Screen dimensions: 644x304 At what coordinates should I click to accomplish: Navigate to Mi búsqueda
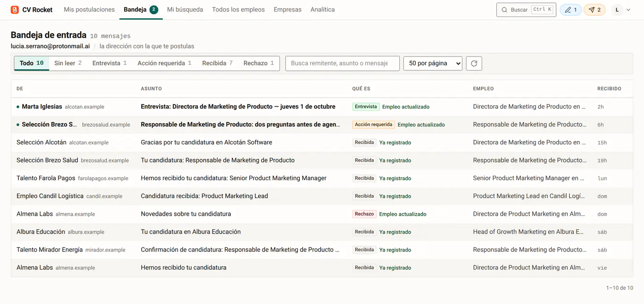pyautogui.click(x=185, y=10)
